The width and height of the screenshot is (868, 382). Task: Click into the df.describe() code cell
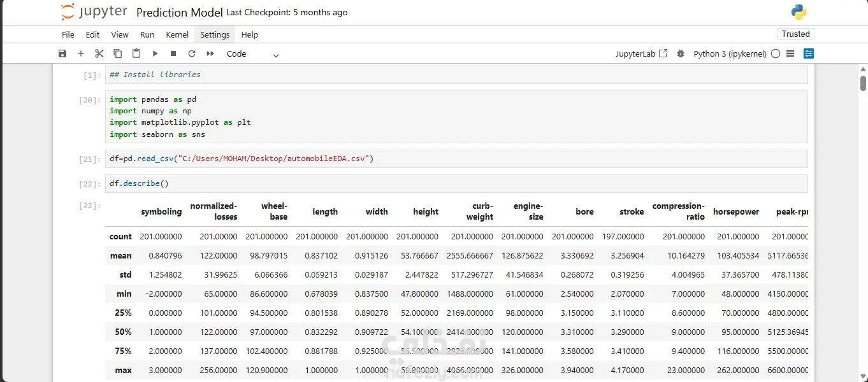tap(456, 183)
